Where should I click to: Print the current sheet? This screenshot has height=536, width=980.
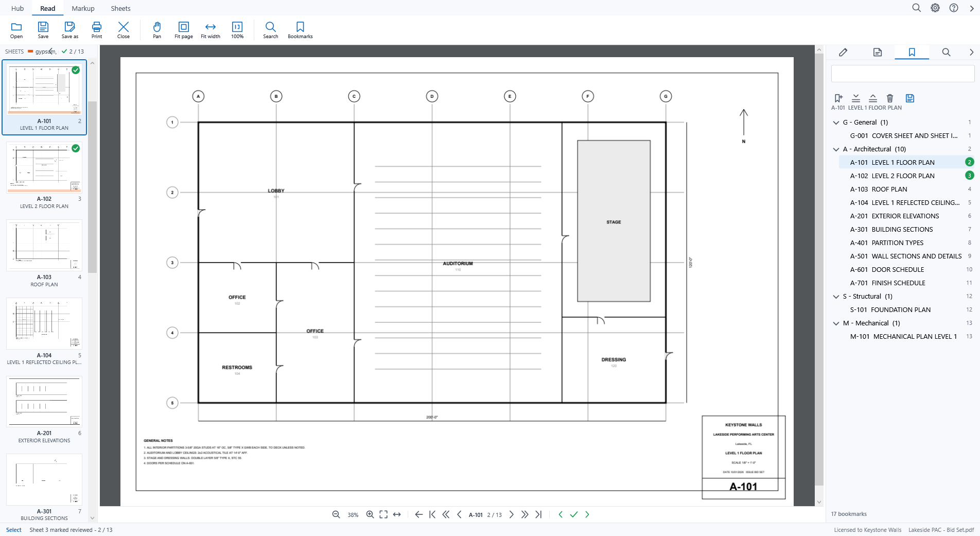97,30
